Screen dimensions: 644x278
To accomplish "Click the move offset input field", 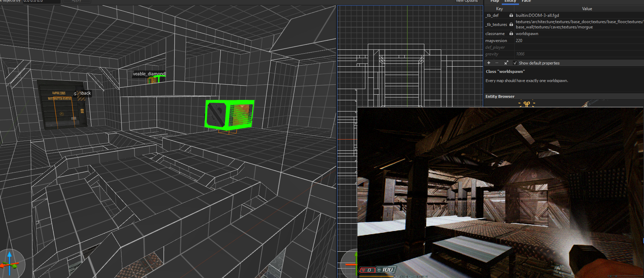I will [x=41, y=1].
